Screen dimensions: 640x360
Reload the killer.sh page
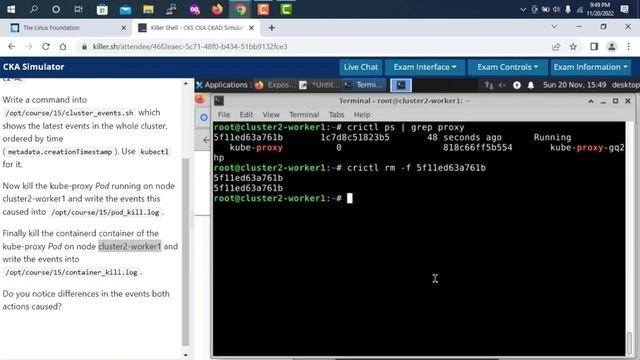[x=46, y=47]
